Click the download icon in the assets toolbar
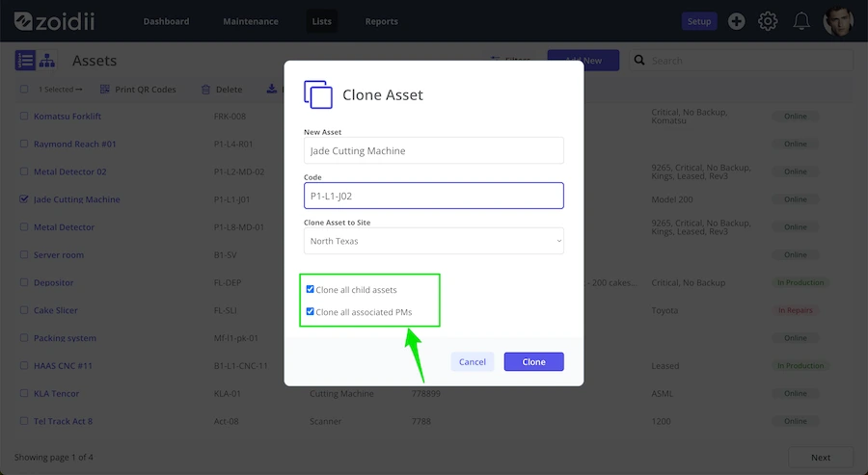868x475 pixels. (272, 89)
